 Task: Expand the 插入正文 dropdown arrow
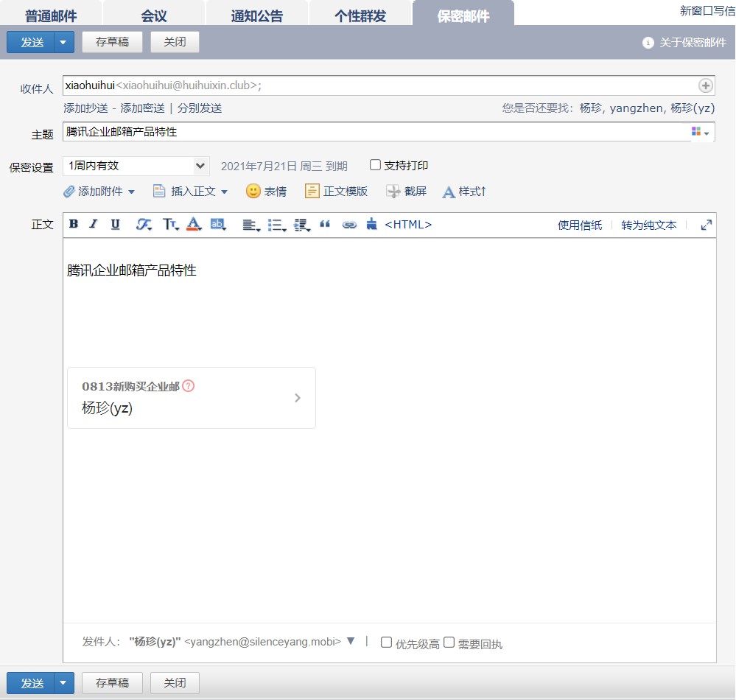pyautogui.click(x=225, y=192)
